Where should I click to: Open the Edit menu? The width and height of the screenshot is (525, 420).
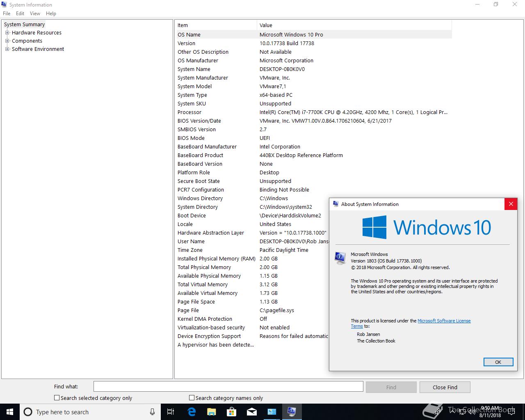tap(20, 13)
